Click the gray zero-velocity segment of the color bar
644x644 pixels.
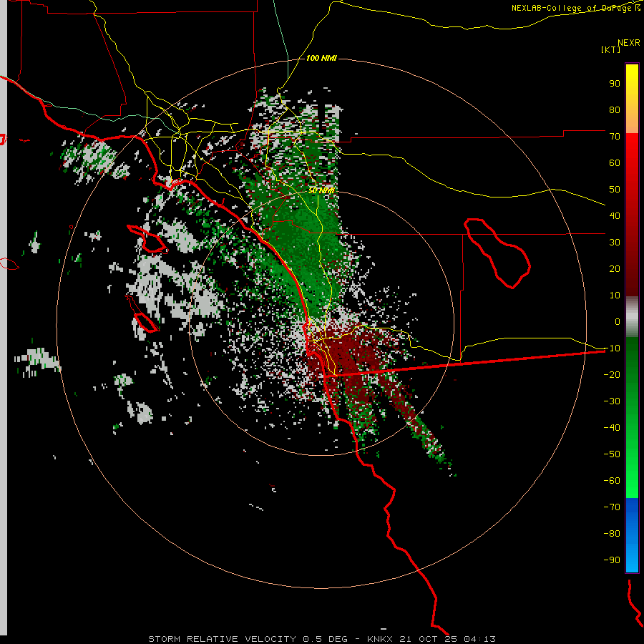(x=632, y=317)
